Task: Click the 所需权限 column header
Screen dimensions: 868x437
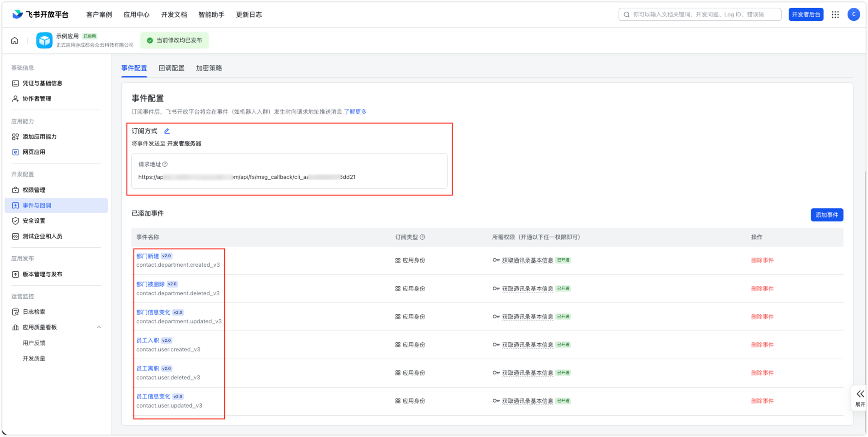Action: coord(536,237)
